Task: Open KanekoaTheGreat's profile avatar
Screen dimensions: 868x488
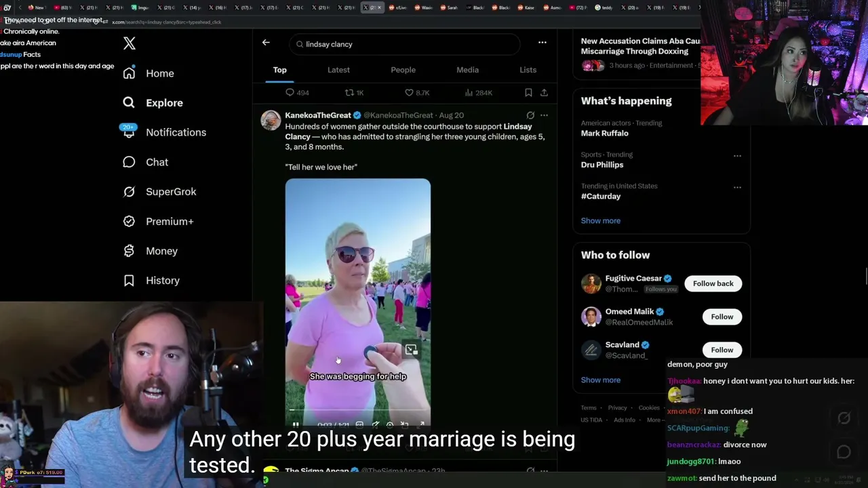Action: [271, 121]
